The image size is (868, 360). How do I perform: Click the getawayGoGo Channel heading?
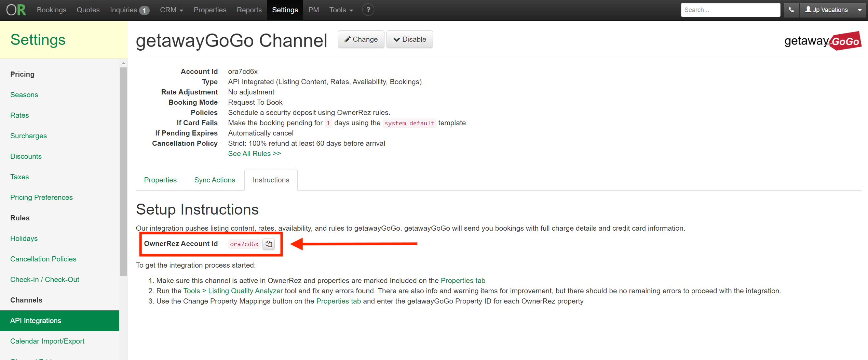click(x=231, y=40)
